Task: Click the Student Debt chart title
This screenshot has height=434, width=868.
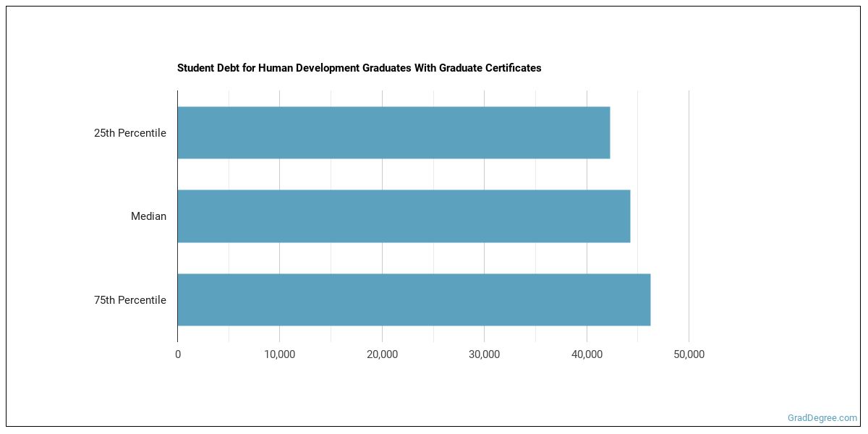Action: [359, 68]
